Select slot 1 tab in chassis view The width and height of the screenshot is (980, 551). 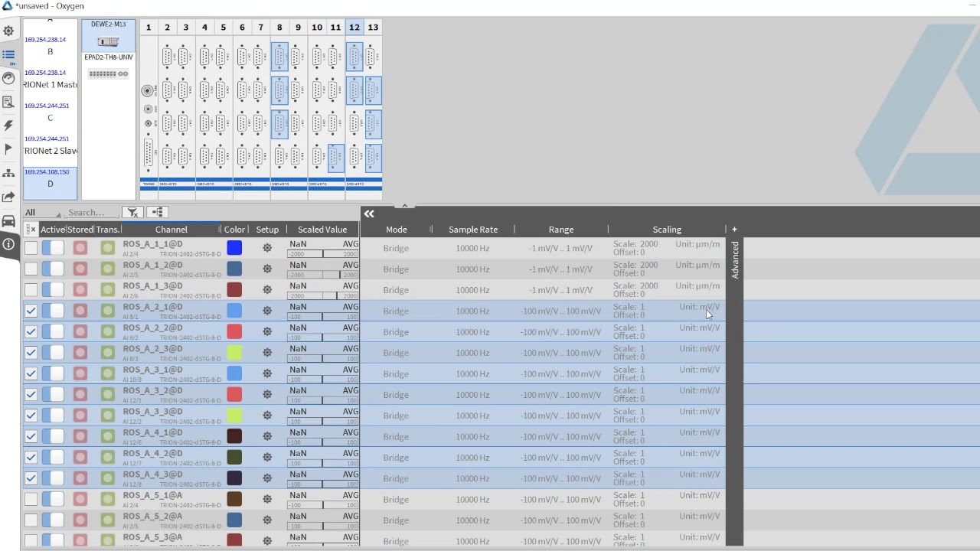(149, 27)
